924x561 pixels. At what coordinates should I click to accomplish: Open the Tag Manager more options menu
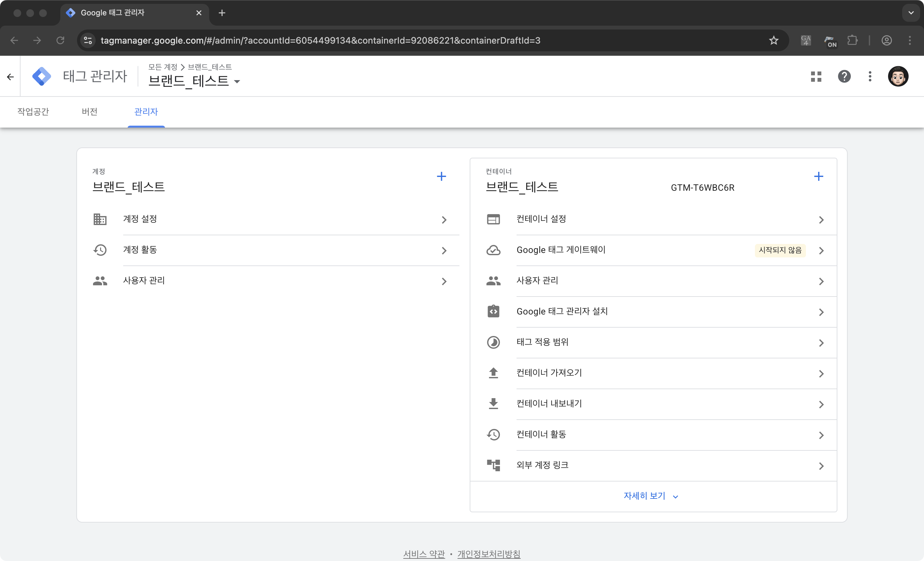tap(870, 76)
